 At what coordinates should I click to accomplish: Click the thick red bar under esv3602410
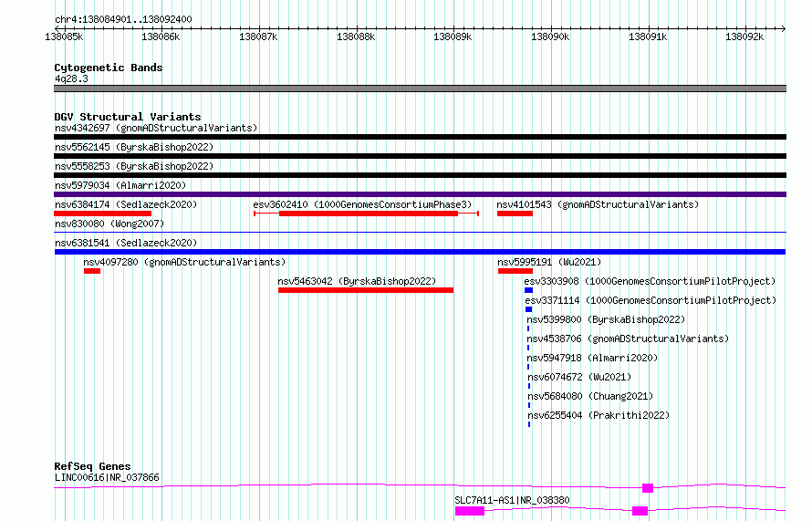pyautogui.click(x=369, y=214)
